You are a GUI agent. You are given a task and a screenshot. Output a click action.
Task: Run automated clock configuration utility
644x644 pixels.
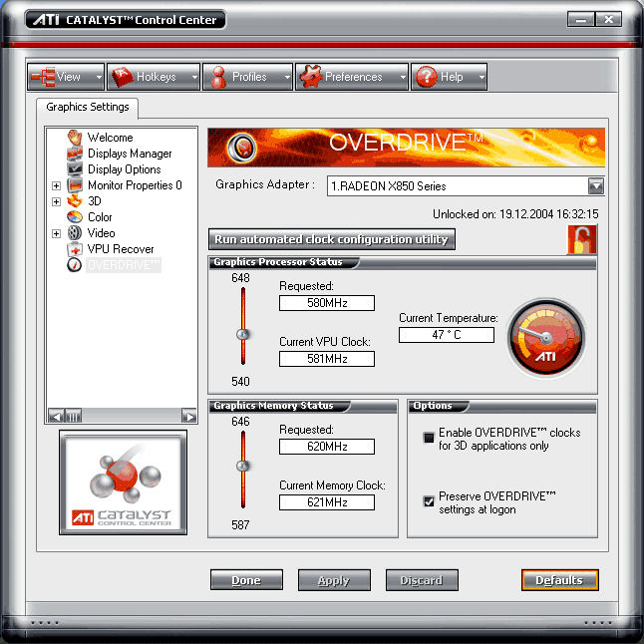pos(333,239)
